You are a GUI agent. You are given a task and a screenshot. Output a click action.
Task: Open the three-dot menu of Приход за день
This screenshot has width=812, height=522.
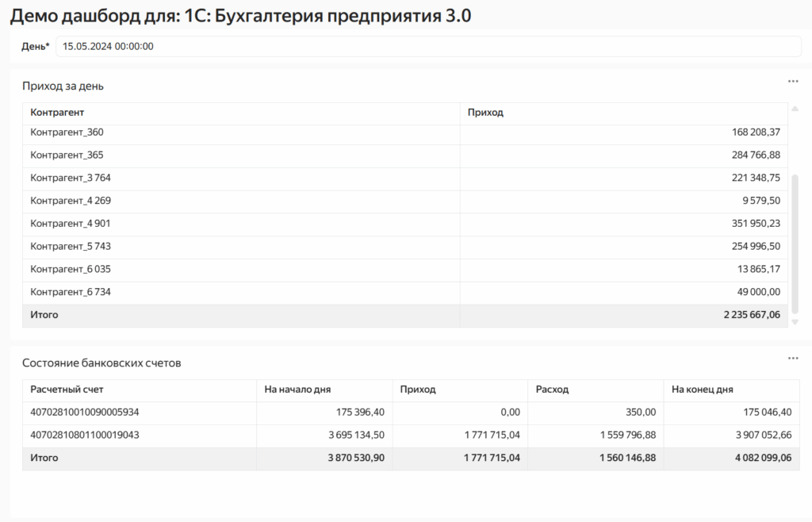[x=793, y=81]
